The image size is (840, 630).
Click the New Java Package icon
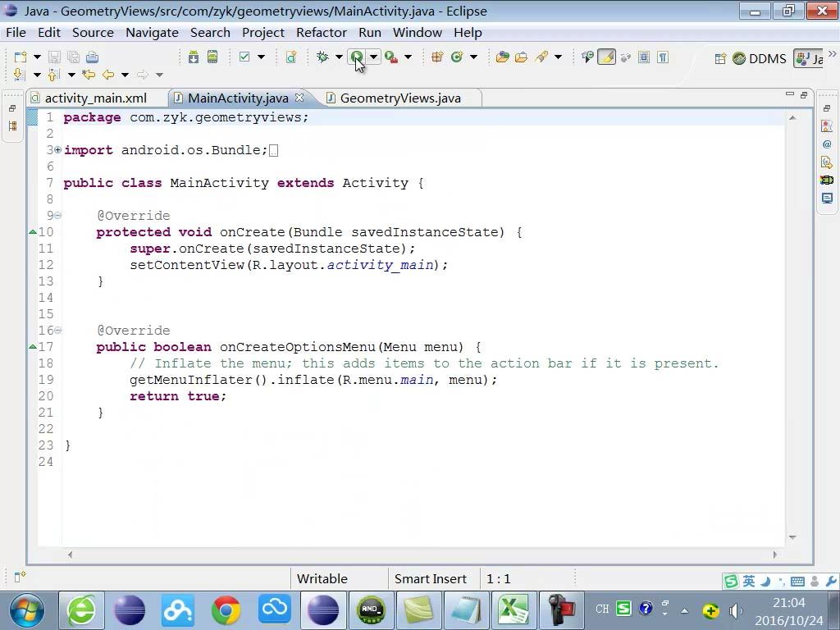[437, 57]
